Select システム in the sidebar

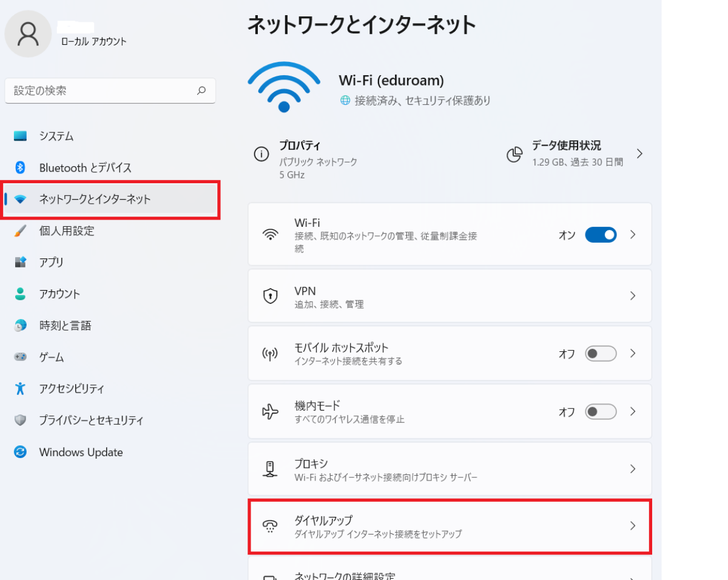(x=110, y=136)
